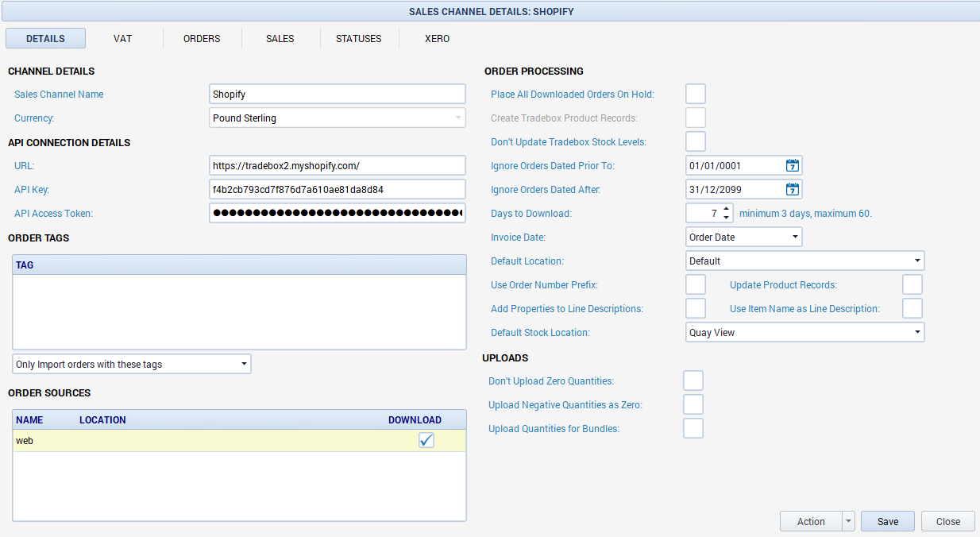
Task: Click the Action button
Action: [811, 521]
